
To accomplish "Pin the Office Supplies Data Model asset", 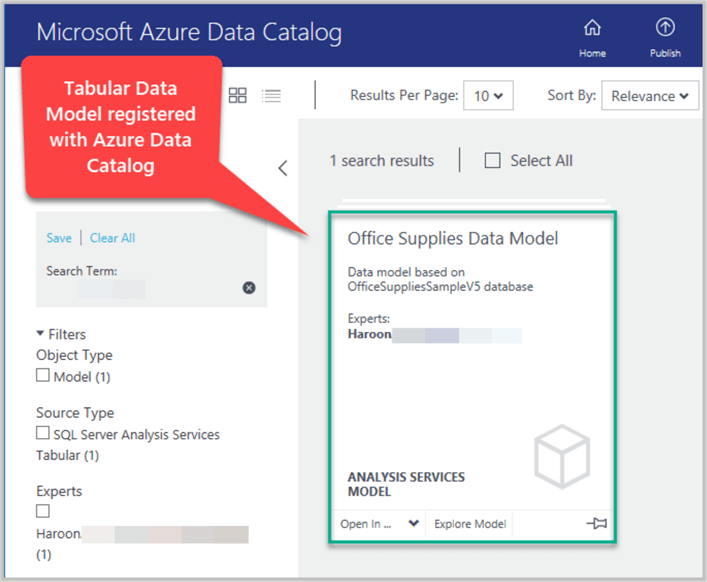I will [597, 523].
